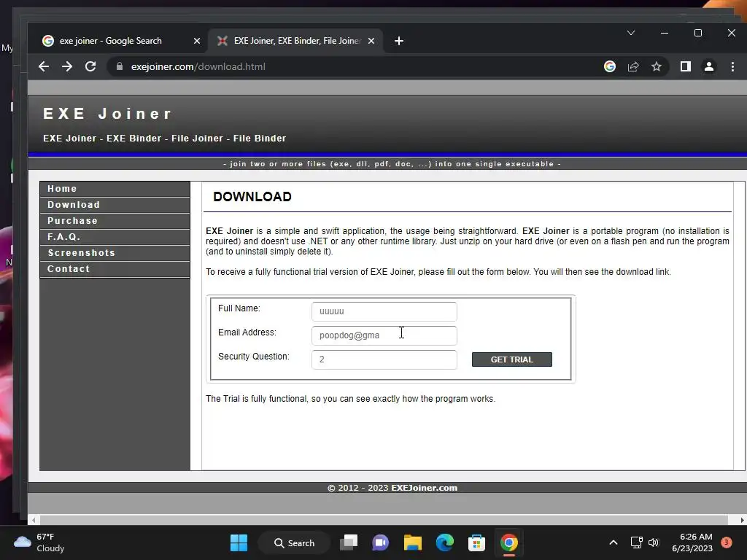Click the left arrow of the horizontal scrollbar
Image resolution: width=747 pixels, height=560 pixels.
pos(34,520)
